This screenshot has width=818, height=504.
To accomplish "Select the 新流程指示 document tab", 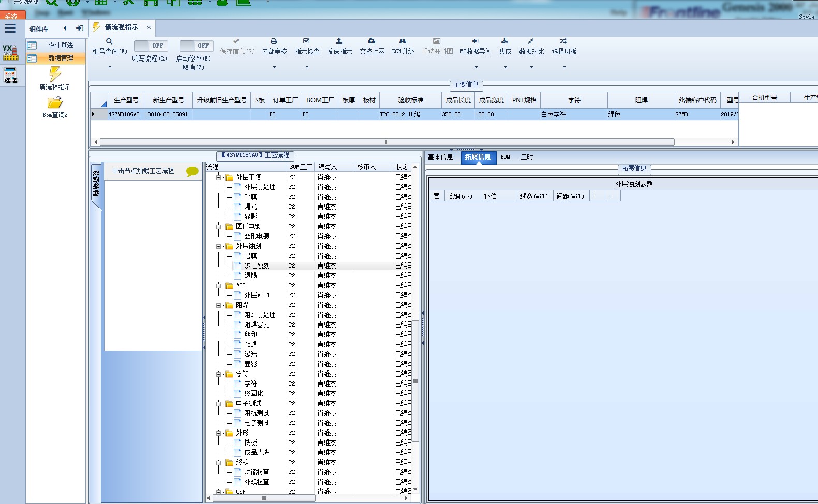I will coord(122,27).
